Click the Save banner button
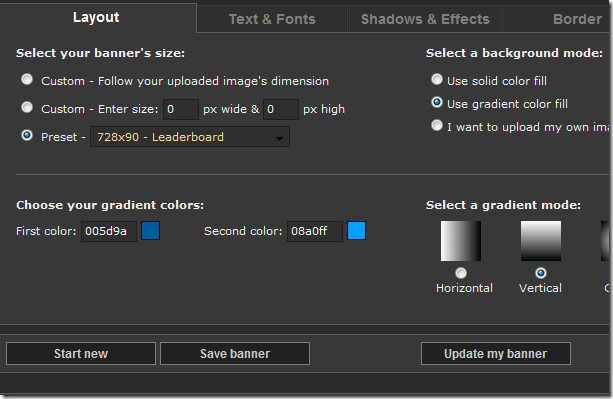The image size is (613, 399). 235,354
